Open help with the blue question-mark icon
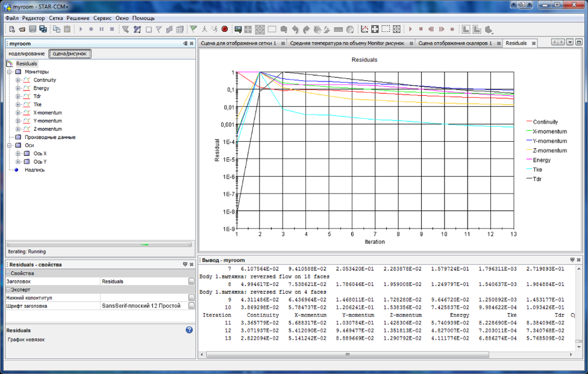588x374 pixels. tap(189, 330)
